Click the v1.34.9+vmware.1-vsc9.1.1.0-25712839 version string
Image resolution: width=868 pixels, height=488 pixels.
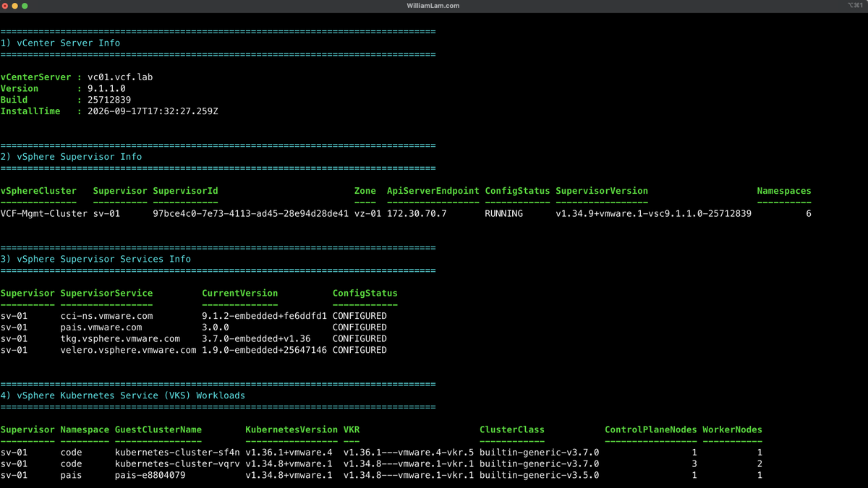tap(653, 214)
